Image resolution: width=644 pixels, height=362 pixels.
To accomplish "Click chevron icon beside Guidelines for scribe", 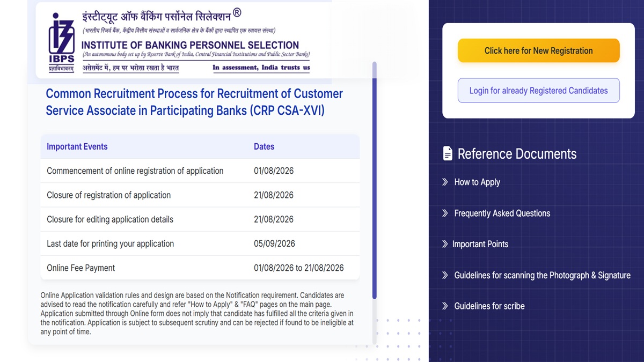I will 445,306.
